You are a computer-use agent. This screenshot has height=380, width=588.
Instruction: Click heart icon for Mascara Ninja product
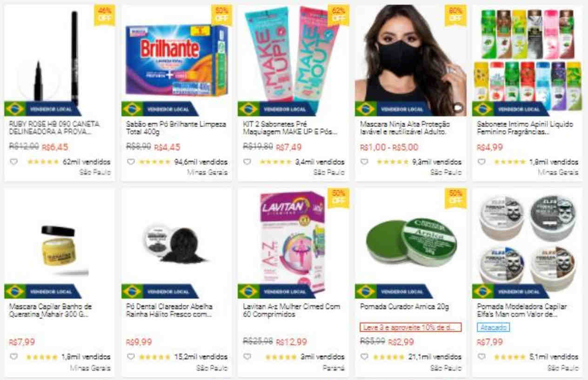[365, 162]
